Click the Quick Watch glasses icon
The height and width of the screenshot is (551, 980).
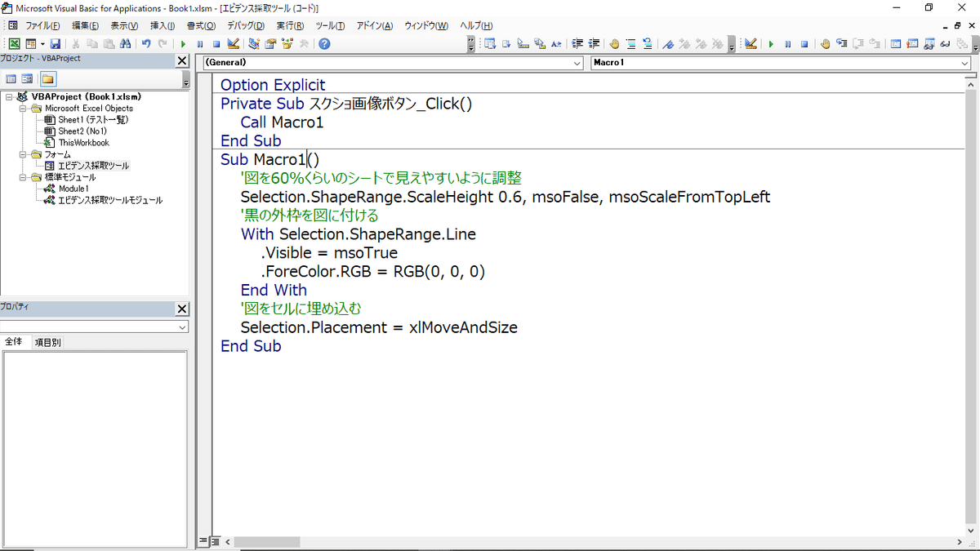click(x=945, y=44)
